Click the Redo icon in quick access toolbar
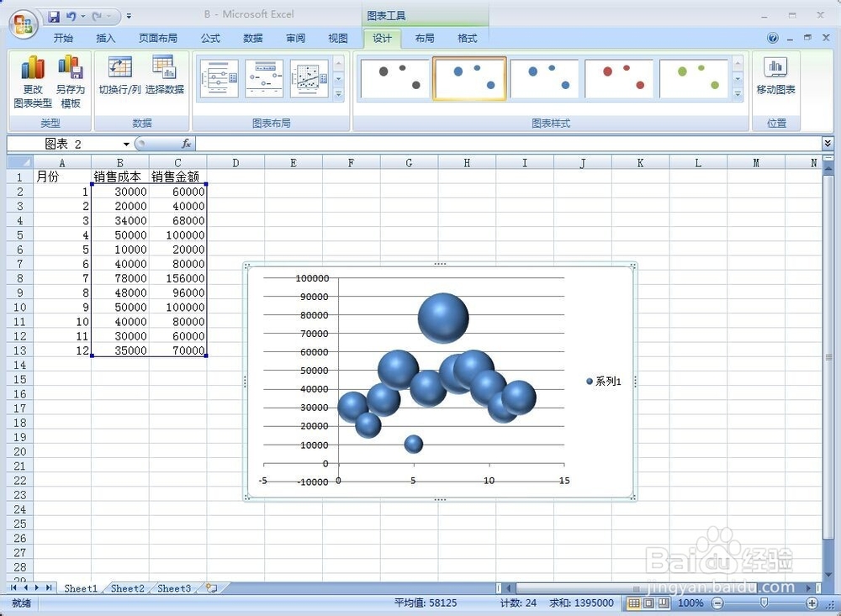The width and height of the screenshot is (841, 616). pyautogui.click(x=97, y=16)
